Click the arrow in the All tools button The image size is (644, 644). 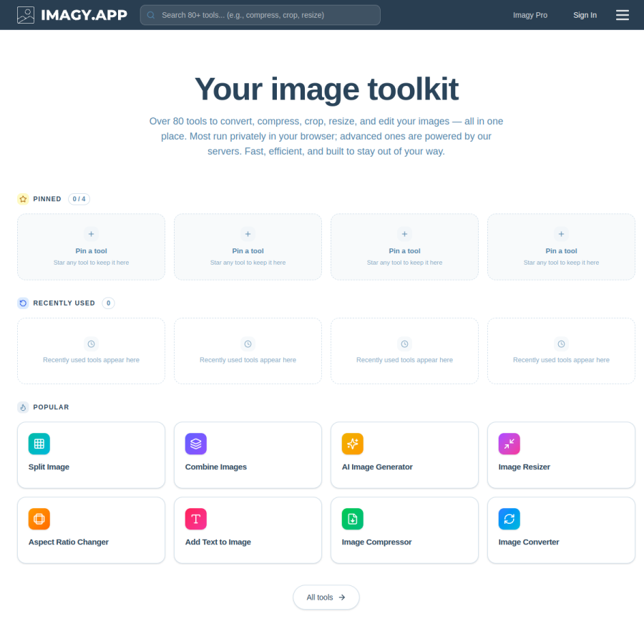tap(342, 597)
